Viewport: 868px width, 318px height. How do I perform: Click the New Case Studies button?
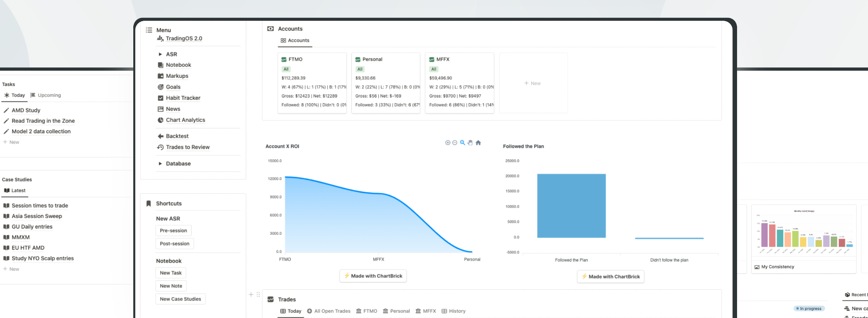[x=180, y=299]
